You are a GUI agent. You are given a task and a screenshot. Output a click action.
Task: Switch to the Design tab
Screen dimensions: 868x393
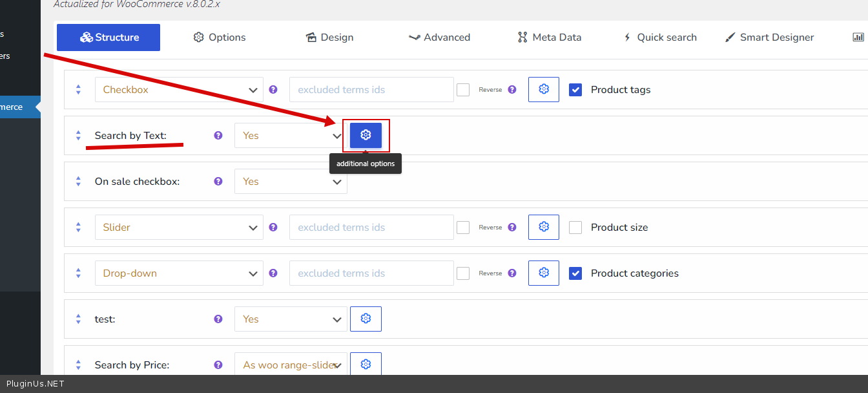329,37
